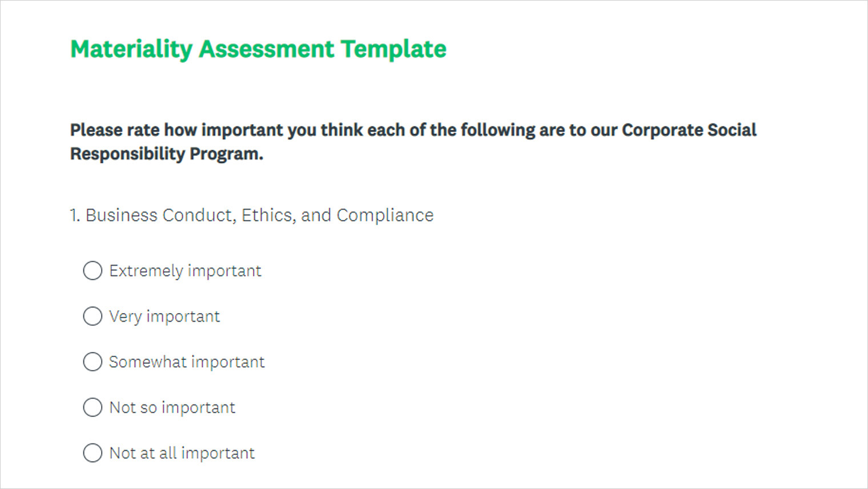868x489 pixels.
Task: Click the word "Ethics" in question one
Action: coord(266,215)
